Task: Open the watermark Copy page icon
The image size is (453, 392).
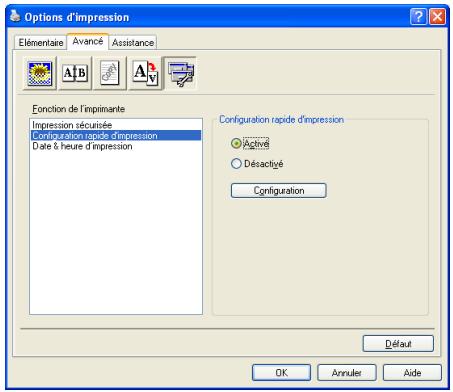Action: (x=110, y=73)
